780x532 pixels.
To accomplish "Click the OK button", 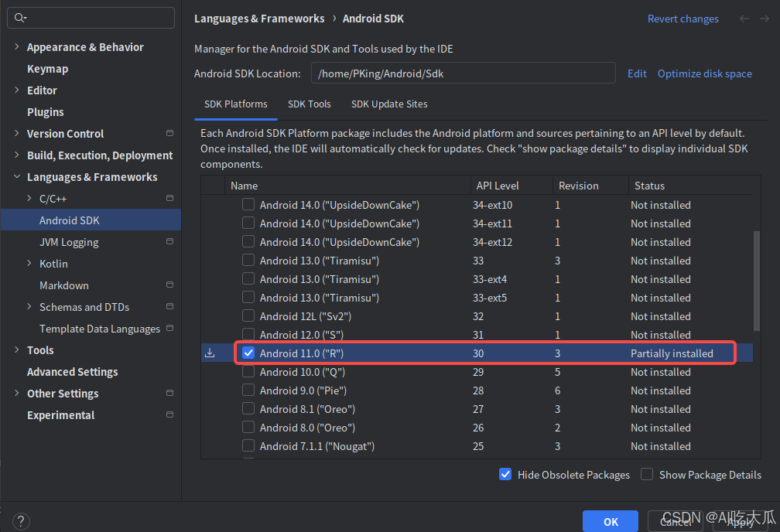I will (x=611, y=521).
